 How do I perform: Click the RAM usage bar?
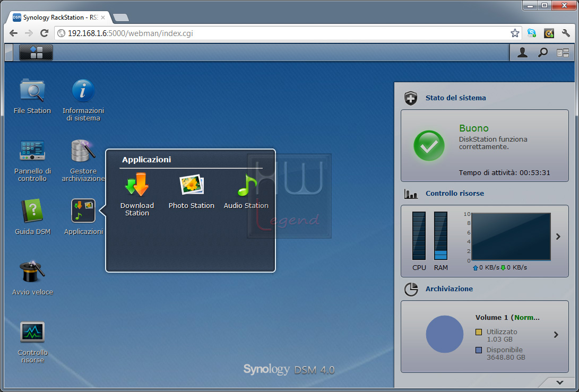440,236
